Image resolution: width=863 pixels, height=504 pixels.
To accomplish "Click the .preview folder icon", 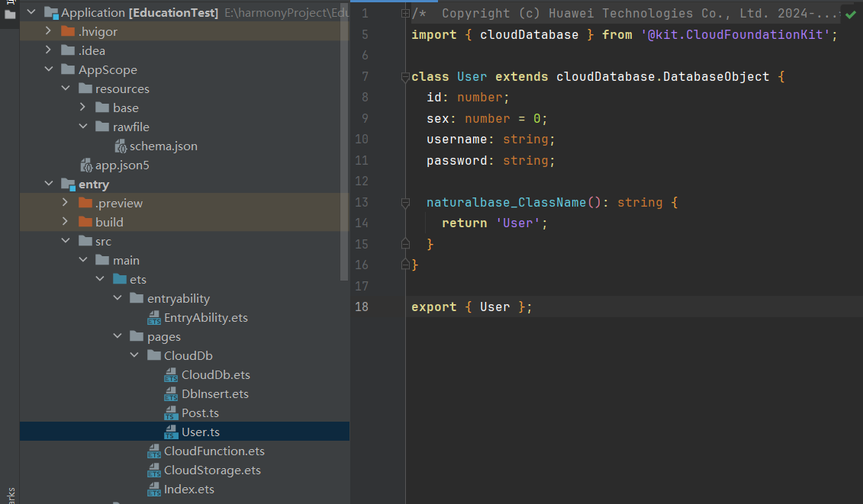I will 85,203.
